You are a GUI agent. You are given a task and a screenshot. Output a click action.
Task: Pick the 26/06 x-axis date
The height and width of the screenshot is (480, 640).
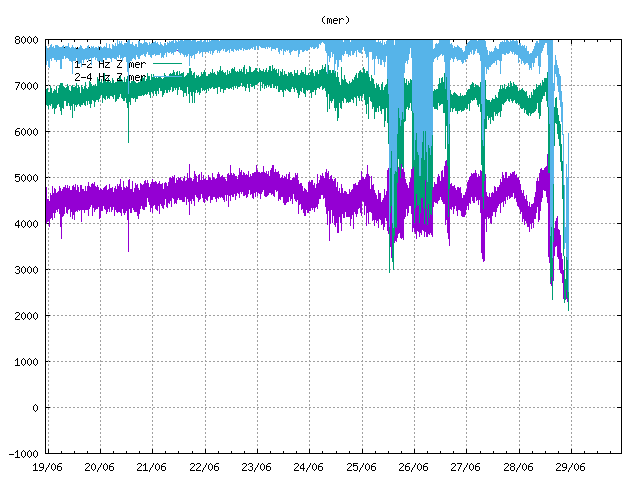pos(413,466)
